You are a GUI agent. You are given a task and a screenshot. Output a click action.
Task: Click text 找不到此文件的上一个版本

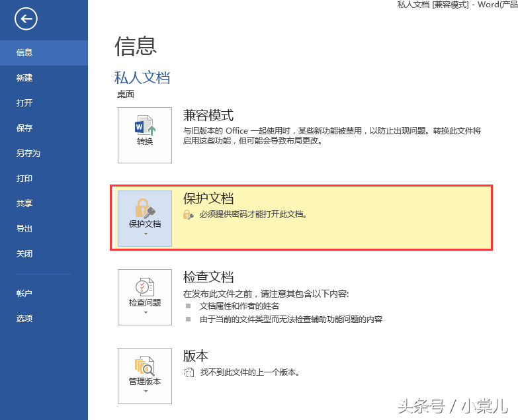pos(250,372)
